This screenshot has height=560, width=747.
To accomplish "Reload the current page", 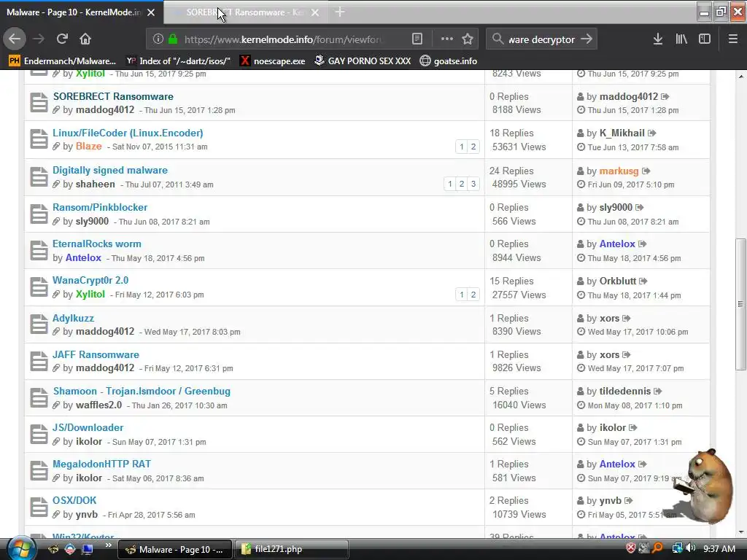I will (x=62, y=39).
